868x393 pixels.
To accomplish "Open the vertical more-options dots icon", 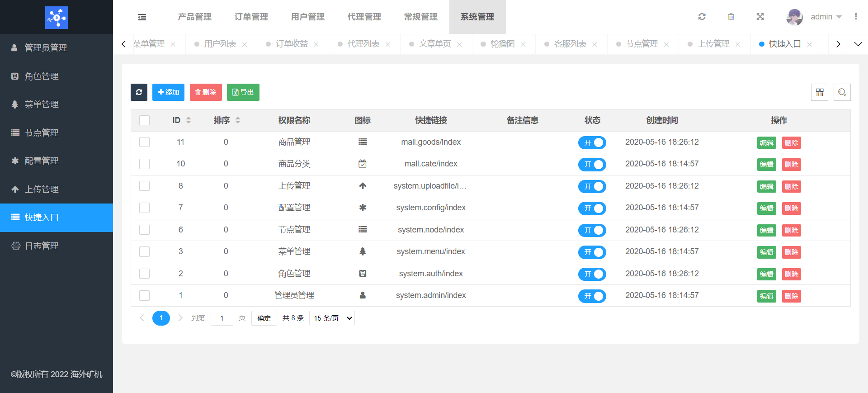I will coord(856,17).
